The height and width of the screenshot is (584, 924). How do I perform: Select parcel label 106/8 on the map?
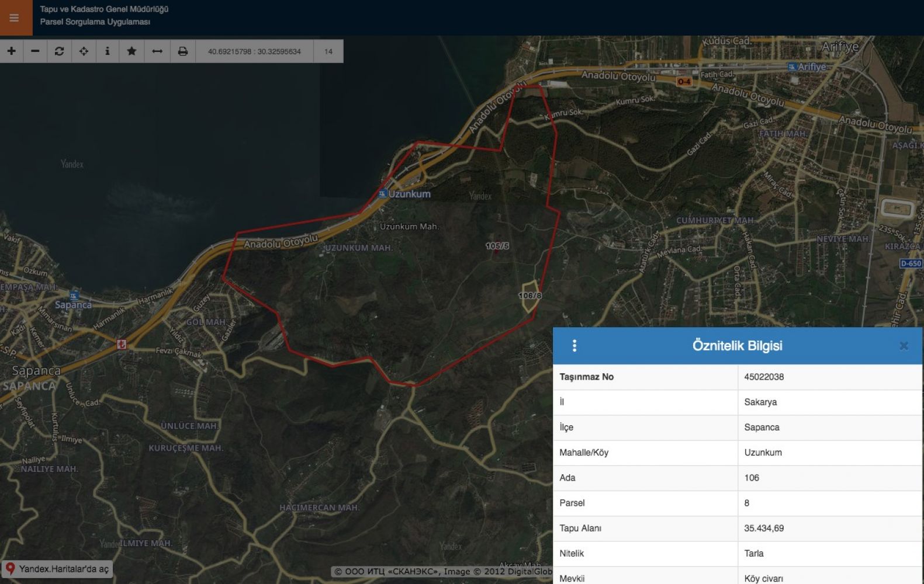click(x=530, y=296)
